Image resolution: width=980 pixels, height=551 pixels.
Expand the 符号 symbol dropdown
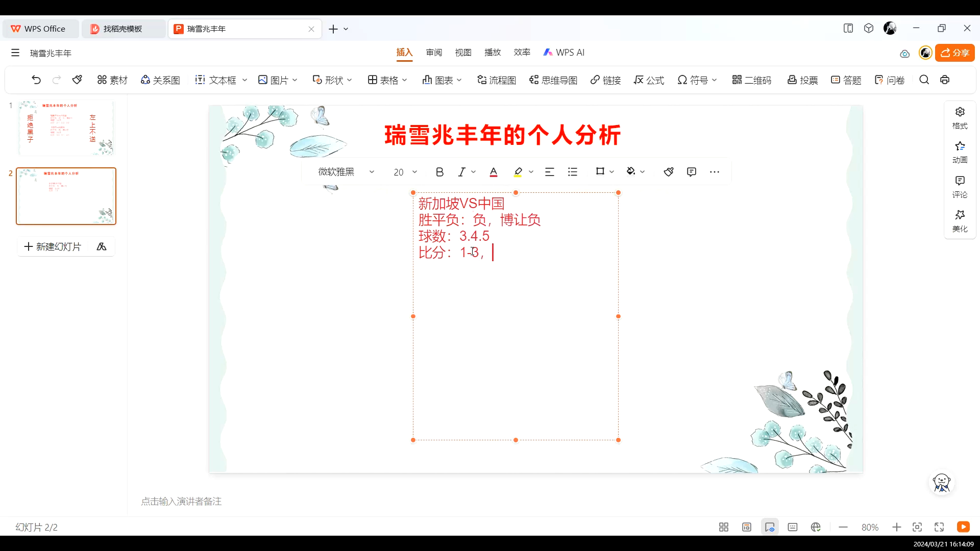[x=715, y=80]
